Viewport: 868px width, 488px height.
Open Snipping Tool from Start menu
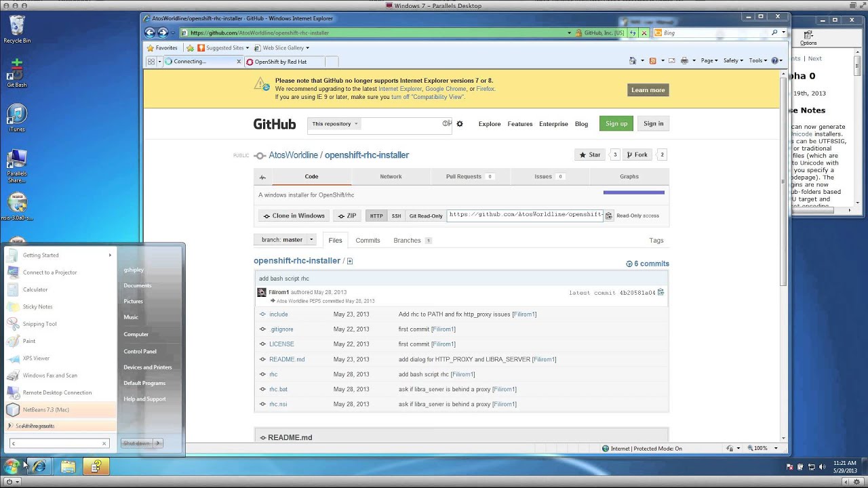click(x=60, y=324)
